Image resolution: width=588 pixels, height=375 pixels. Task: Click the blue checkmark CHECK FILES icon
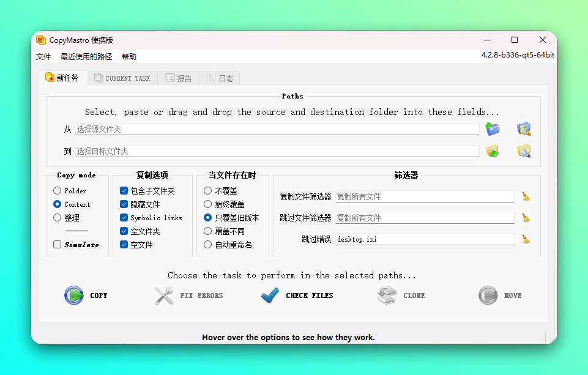[270, 295]
